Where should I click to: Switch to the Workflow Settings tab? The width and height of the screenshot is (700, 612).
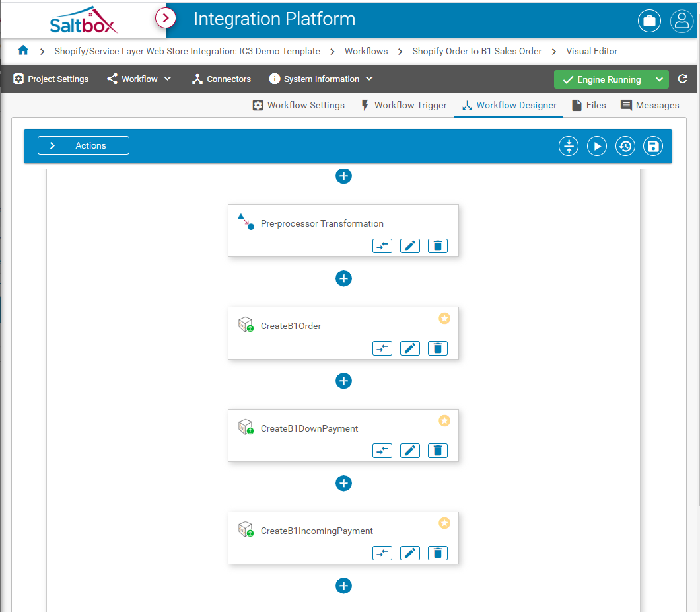[x=298, y=106]
